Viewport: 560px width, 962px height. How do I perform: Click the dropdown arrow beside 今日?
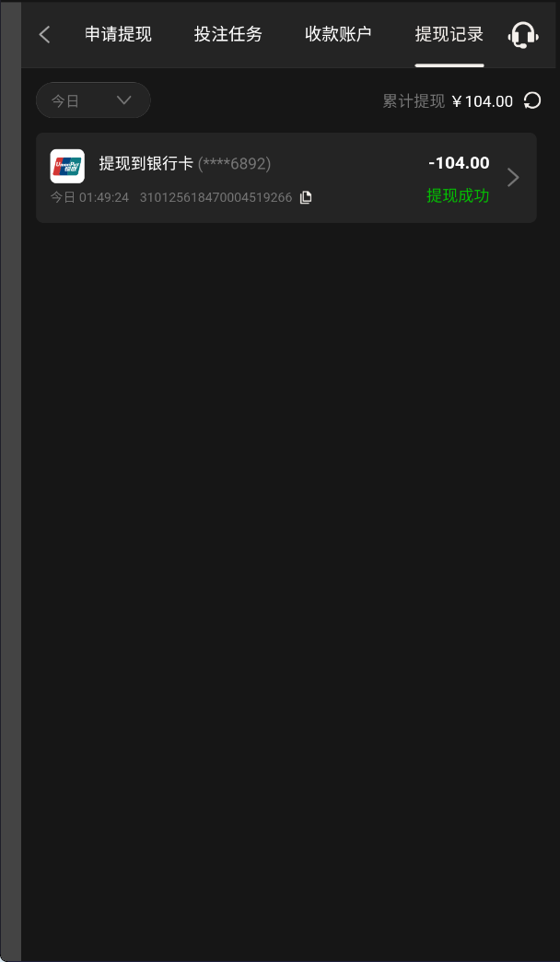[x=124, y=100]
